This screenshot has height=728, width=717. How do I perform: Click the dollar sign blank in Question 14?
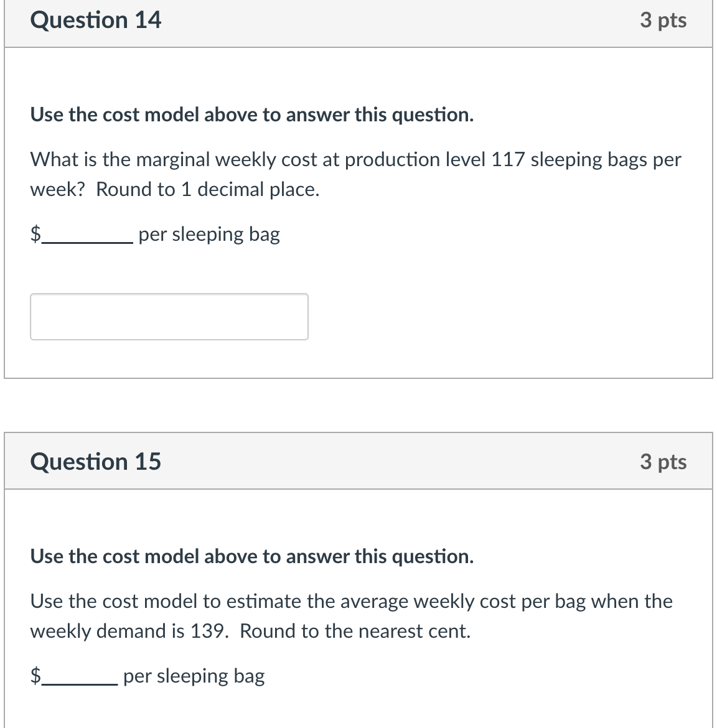[81, 235]
